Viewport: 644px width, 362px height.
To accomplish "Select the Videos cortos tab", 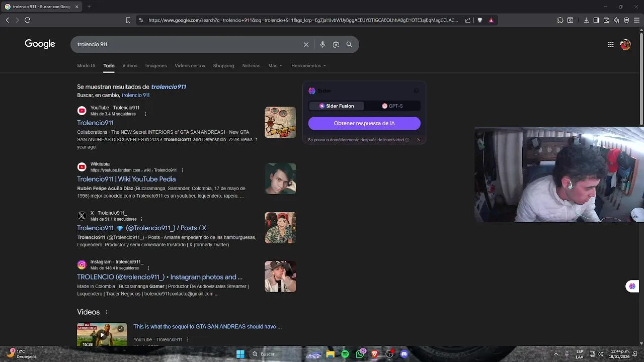I will (x=190, y=65).
